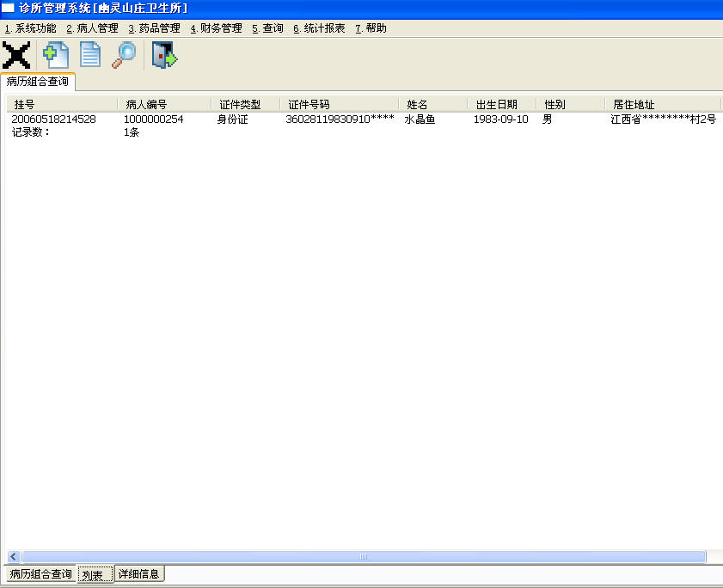This screenshot has height=588, width=723.
Task: Open the document page toolbar icon
Action: [x=90, y=55]
